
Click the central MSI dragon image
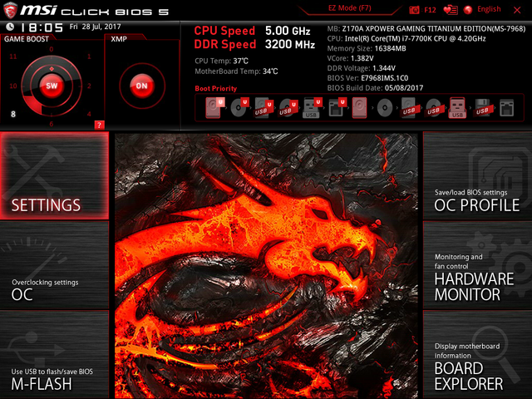[x=266, y=266]
